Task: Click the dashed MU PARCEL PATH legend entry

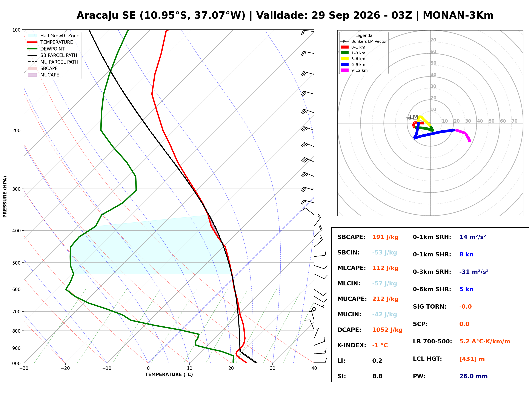Action: point(53,62)
